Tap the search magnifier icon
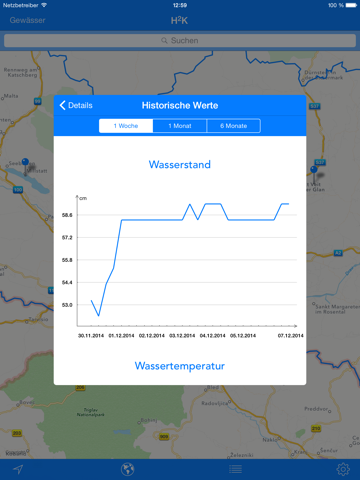This screenshot has height=480, width=360. (x=164, y=41)
